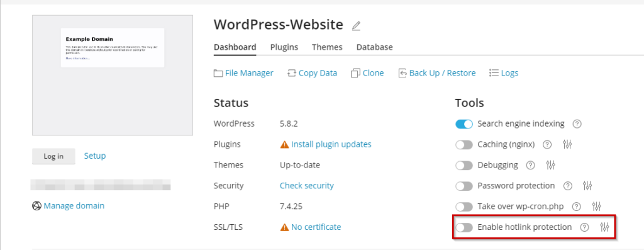Image resolution: width=644 pixels, height=250 pixels.
Task: Open the No certificate link
Action: pyautogui.click(x=316, y=227)
